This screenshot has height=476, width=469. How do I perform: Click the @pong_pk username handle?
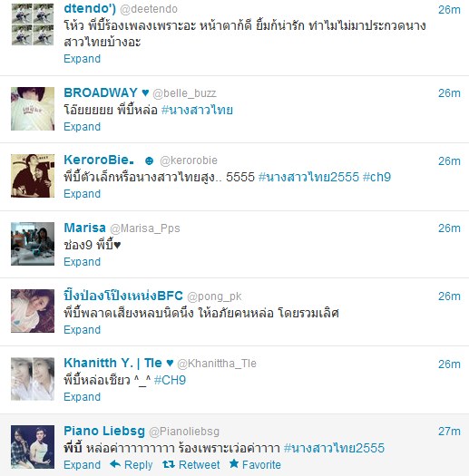click(x=214, y=296)
